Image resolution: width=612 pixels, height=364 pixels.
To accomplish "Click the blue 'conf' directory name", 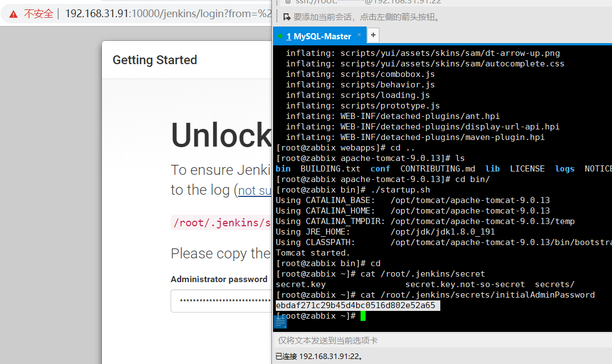I will (380, 169).
